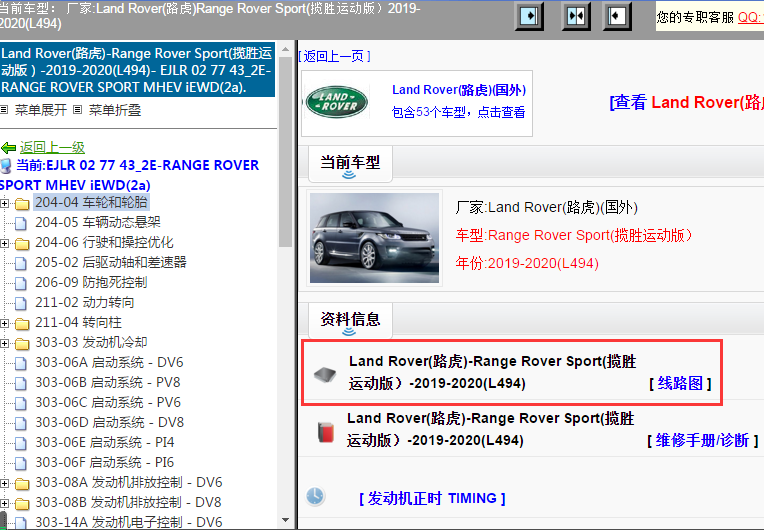Click the 返回上一级 link in sidebar
This screenshot has height=530, width=764.
coord(52,147)
